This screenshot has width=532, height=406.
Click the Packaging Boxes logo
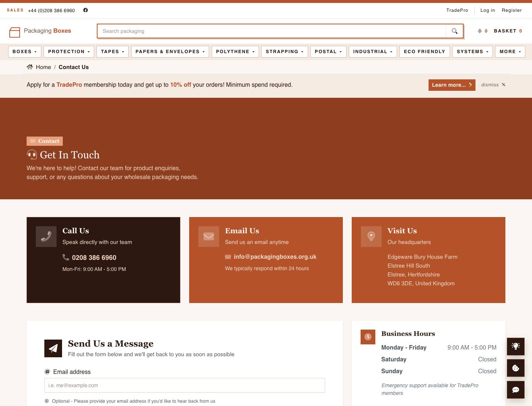tap(40, 32)
